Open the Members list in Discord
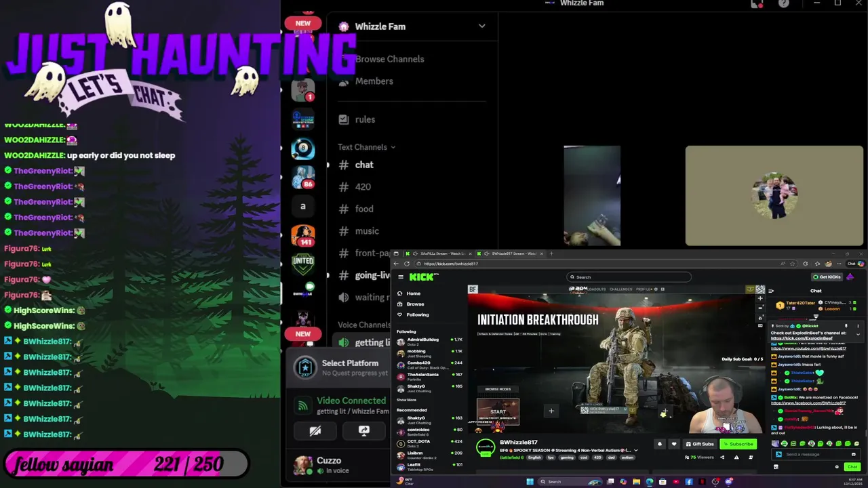This screenshot has height=488, width=868. click(x=374, y=81)
